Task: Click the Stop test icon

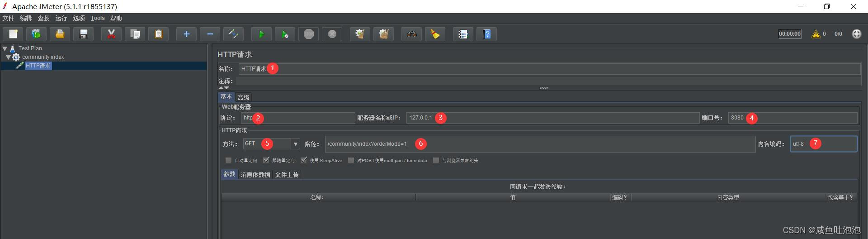Action: (x=308, y=34)
